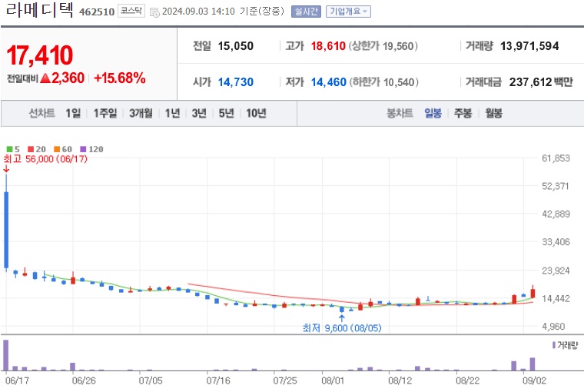Click the 실시간 real-time button
The height and width of the screenshot is (392, 584).
tap(306, 12)
